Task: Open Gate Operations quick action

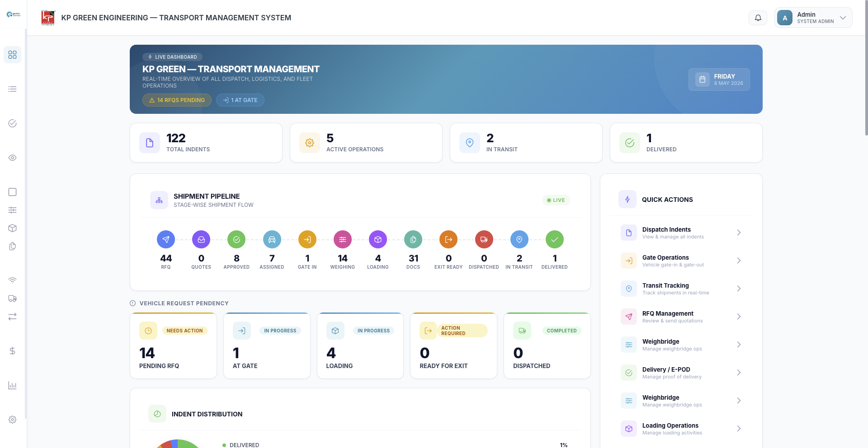Action: click(681, 261)
